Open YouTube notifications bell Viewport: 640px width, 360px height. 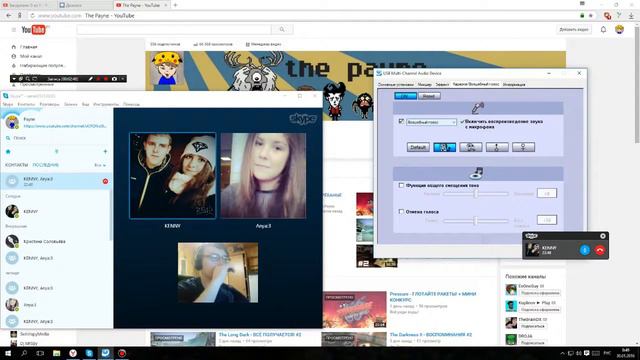(603, 29)
